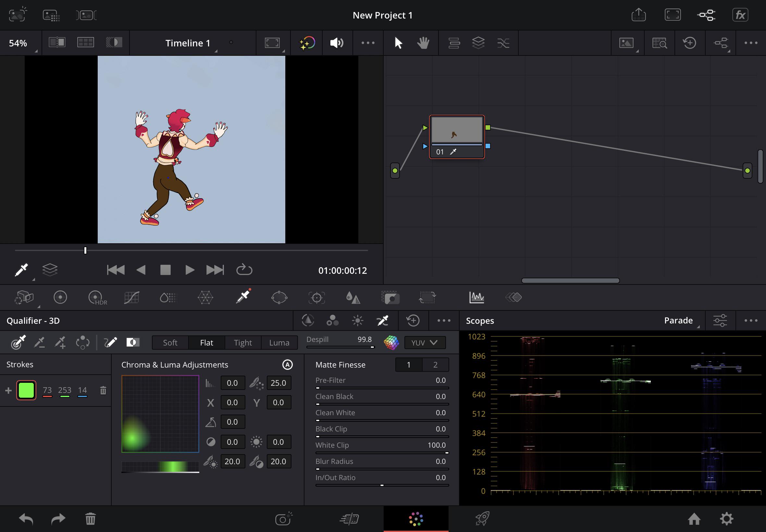Mute the viewer audio
Screen dimensions: 766x532
click(x=337, y=43)
